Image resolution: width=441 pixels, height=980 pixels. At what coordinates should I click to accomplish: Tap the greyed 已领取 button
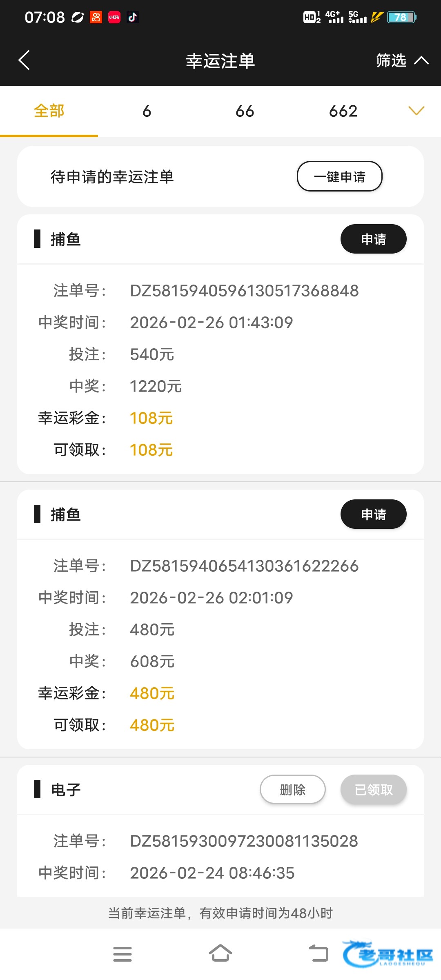tap(373, 790)
